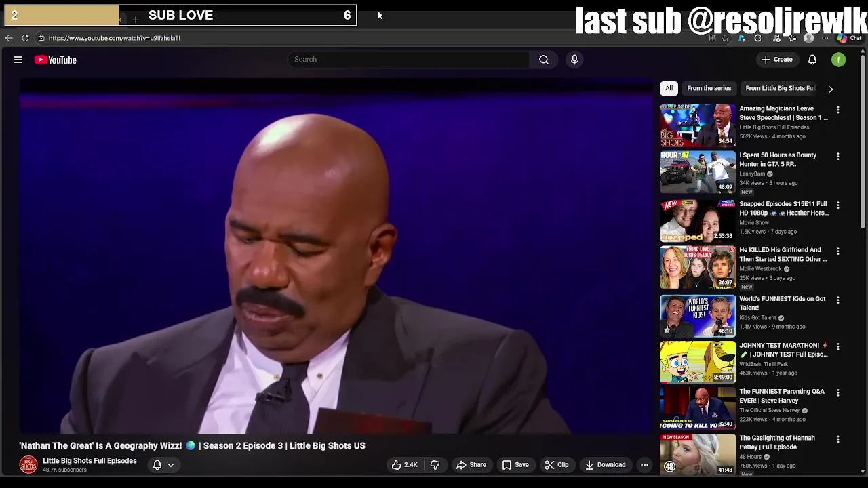Viewport: 868px width, 488px height.
Task: Open YouTube notifications bell
Action: [x=812, y=60]
